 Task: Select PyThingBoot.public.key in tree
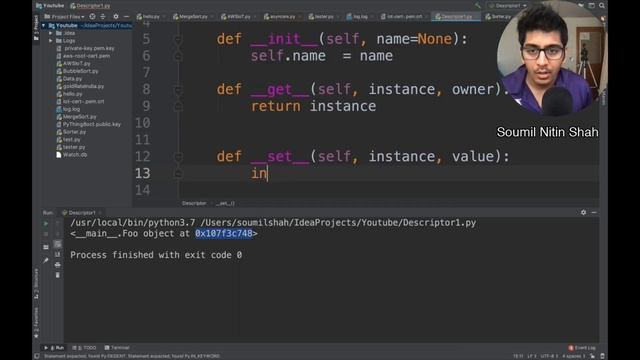[89, 124]
